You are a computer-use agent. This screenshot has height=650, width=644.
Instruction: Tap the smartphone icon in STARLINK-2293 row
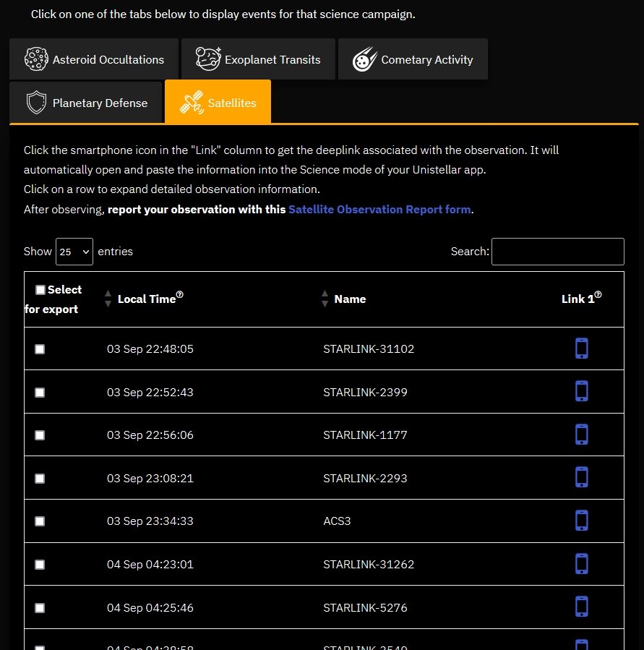click(x=581, y=477)
